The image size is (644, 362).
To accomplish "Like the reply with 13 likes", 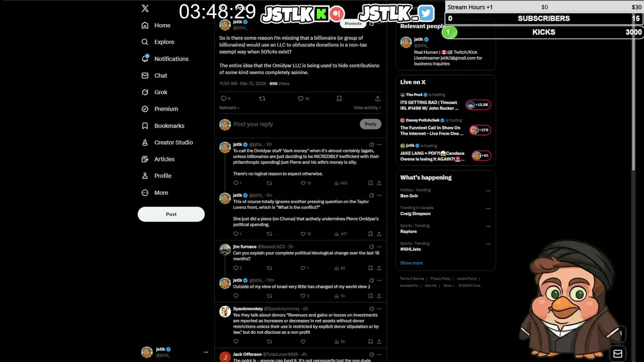I will (303, 183).
